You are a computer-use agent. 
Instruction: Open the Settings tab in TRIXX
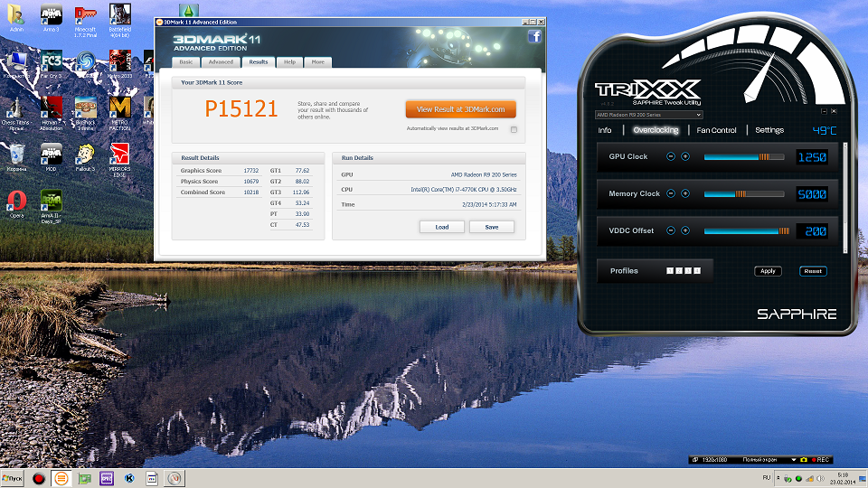coord(769,130)
